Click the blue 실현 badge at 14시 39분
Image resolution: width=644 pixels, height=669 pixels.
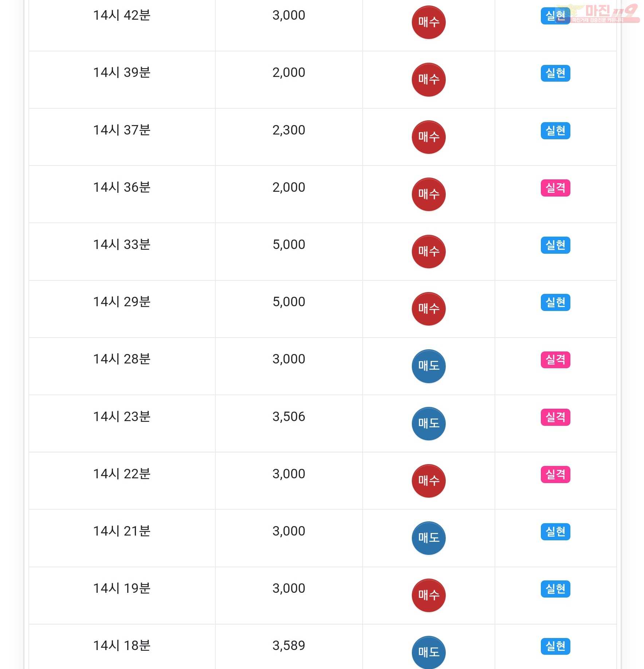pyautogui.click(x=555, y=73)
